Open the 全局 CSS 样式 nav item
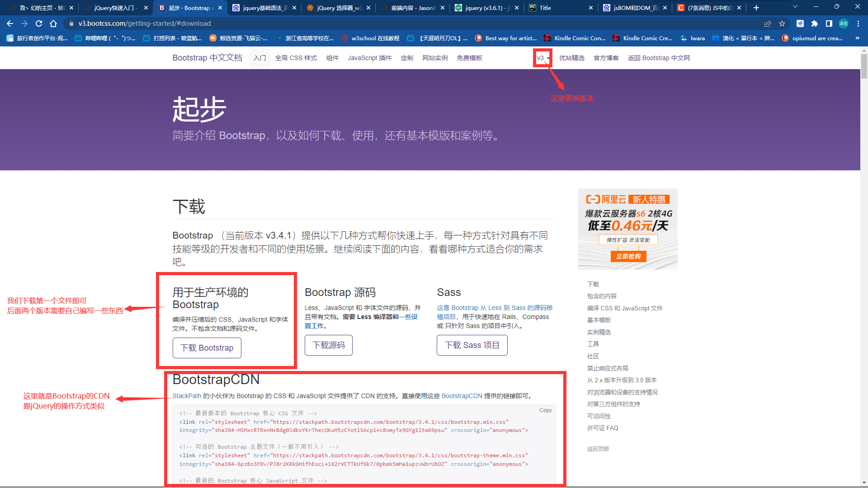 296,58
